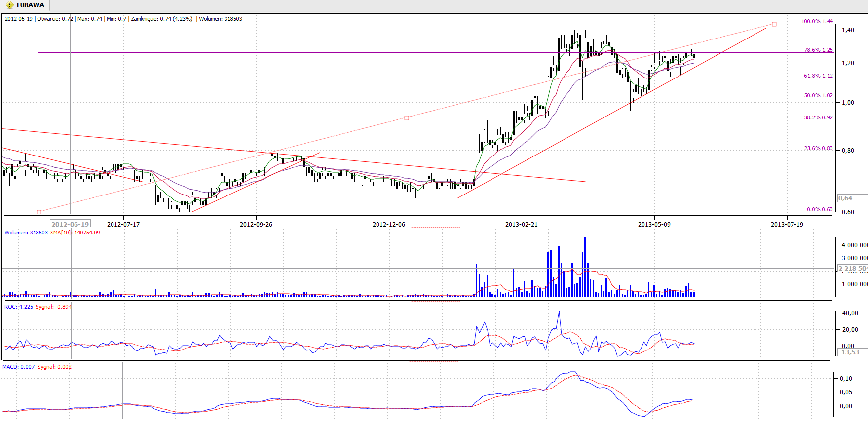The image size is (868, 428).
Task: Click the 0.0% 0.60 Fibonacci label
Action: pos(820,209)
